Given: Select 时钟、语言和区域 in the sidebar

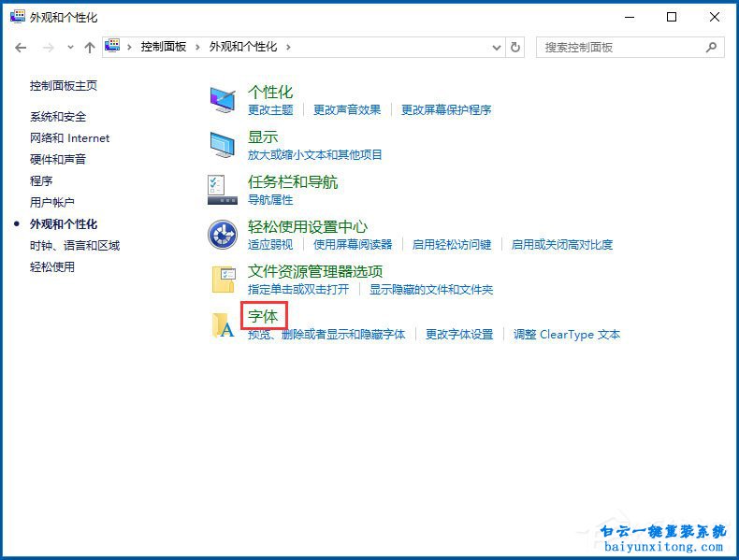Looking at the screenshot, I should [75, 245].
